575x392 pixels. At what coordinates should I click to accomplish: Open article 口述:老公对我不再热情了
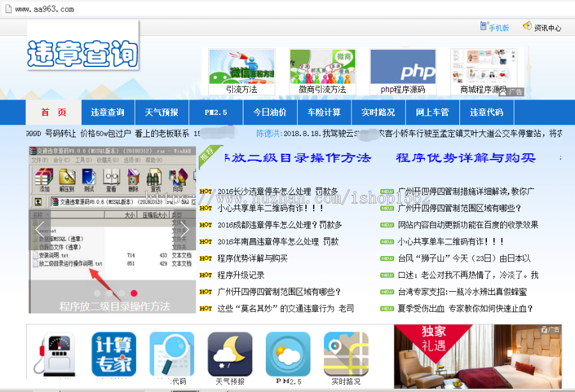coord(468,275)
